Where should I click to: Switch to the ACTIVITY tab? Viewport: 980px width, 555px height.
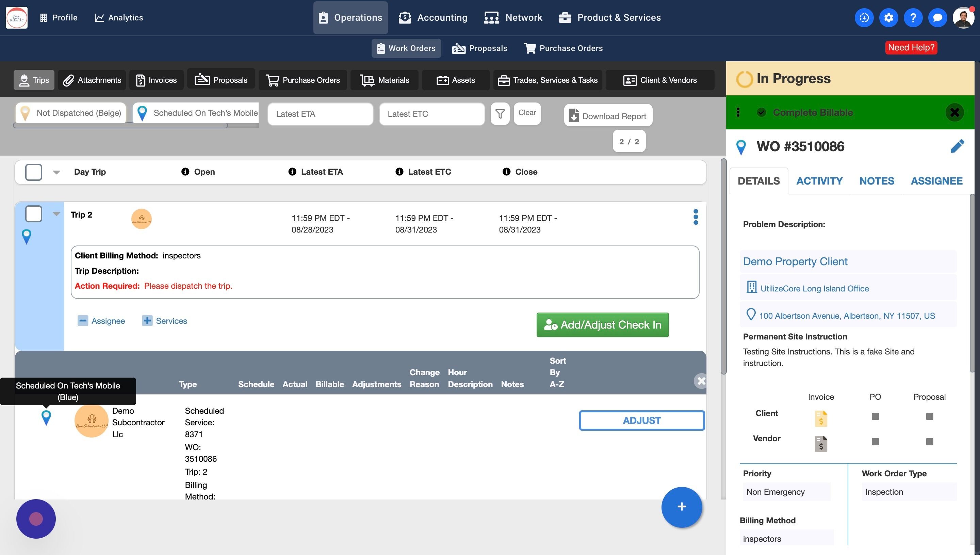[819, 181]
